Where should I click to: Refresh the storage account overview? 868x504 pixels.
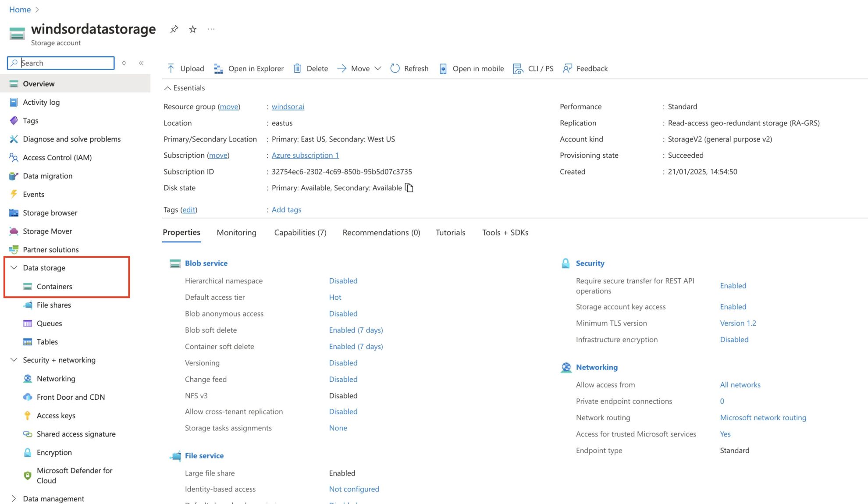[409, 68]
